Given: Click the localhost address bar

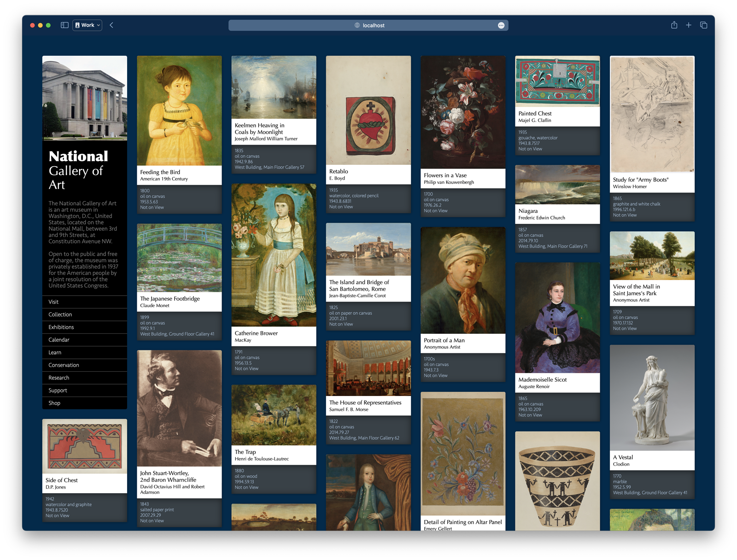Looking at the screenshot, I should [368, 25].
